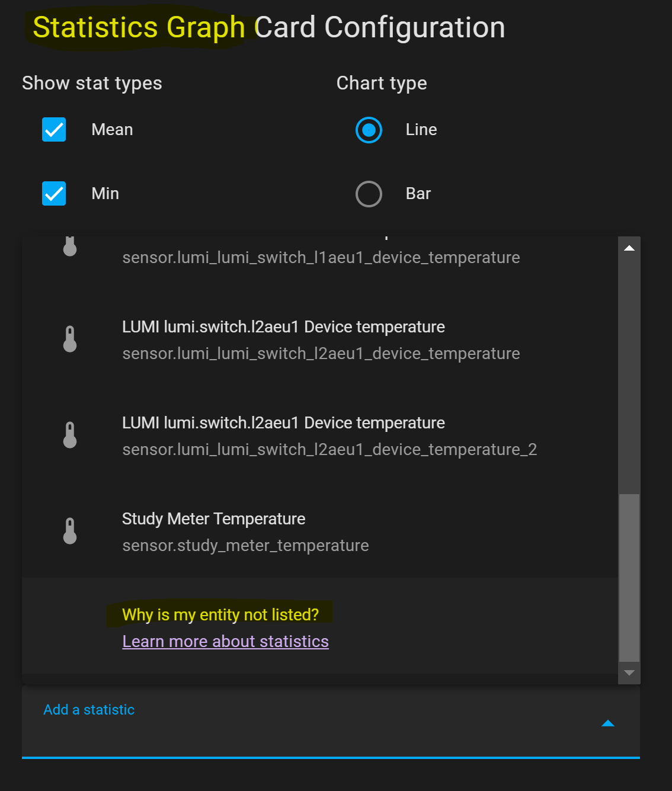
Task: Select the Line chart type radio button
Action: (x=369, y=130)
